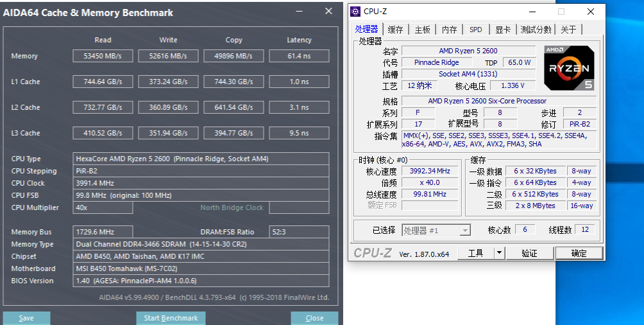This screenshot has height=325, width=644.
Task: Click the L3 Cache Read value 410.52 GB/s
Action: (103, 133)
